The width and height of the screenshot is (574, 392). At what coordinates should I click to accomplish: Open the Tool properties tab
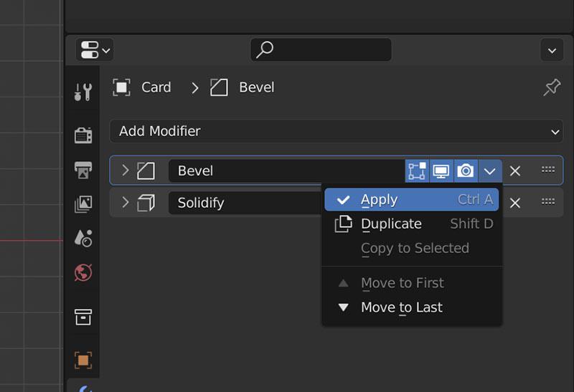[x=83, y=92]
